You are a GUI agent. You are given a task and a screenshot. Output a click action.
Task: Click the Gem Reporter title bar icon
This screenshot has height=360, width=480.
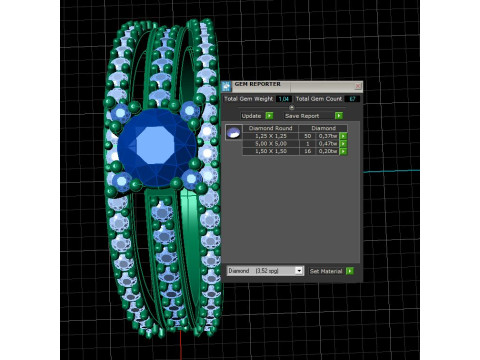(227, 86)
